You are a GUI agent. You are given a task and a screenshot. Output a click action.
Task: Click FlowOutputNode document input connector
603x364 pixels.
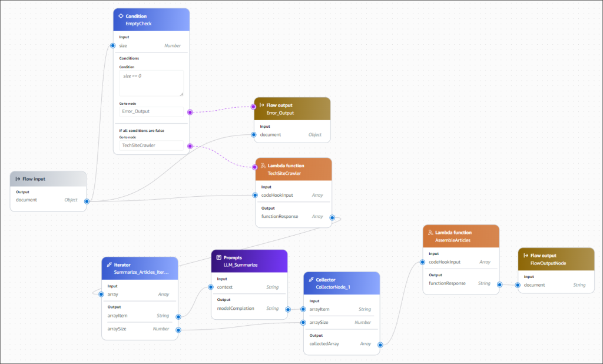pyautogui.click(x=518, y=285)
